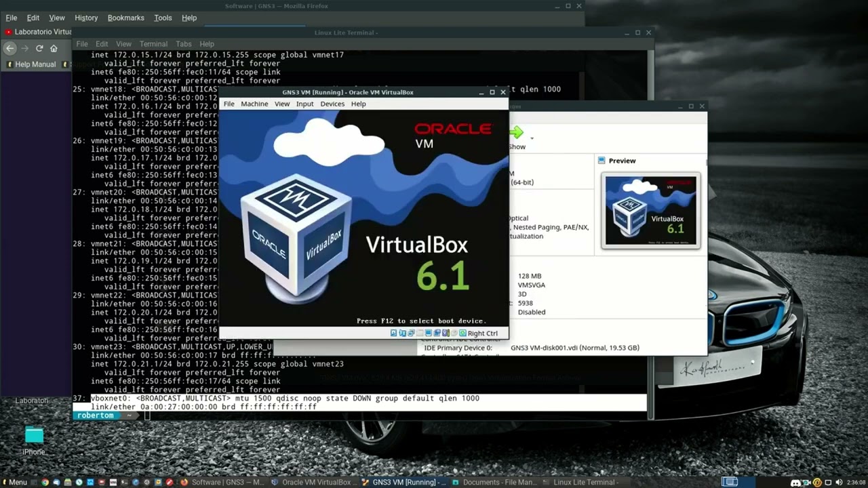868x488 pixels.
Task: Open the Linux Lite Menu button
Action: [x=14, y=483]
